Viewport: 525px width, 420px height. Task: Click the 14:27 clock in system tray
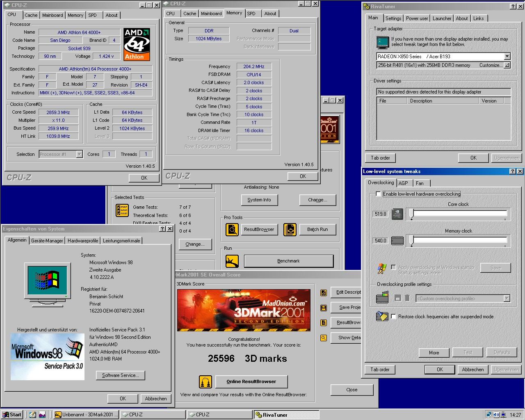click(515, 415)
